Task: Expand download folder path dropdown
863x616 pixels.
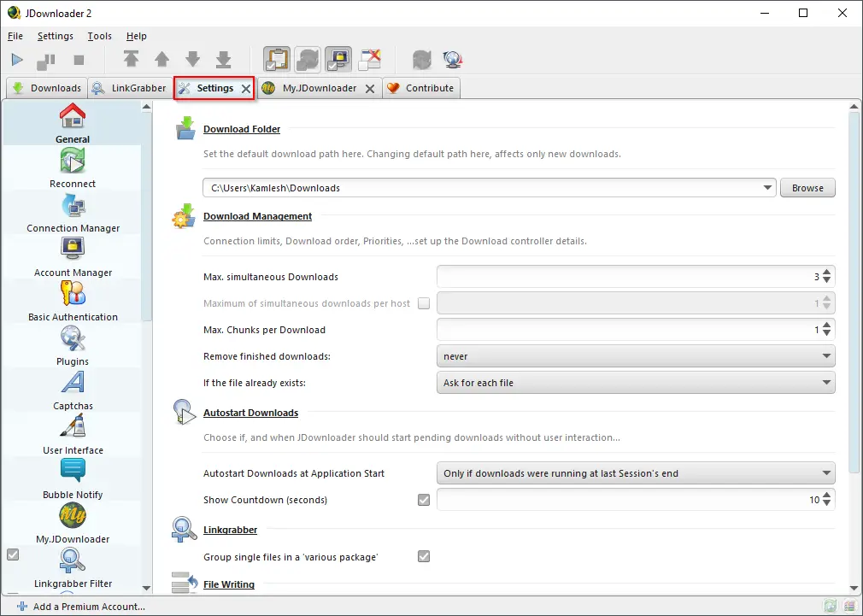Action: (767, 188)
